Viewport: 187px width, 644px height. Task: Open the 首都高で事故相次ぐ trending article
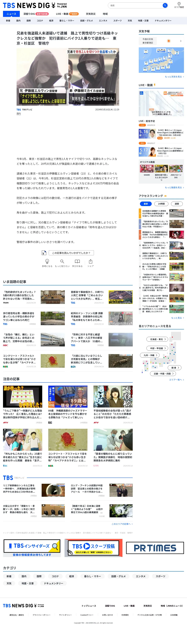pyautogui.click(x=101, y=297)
